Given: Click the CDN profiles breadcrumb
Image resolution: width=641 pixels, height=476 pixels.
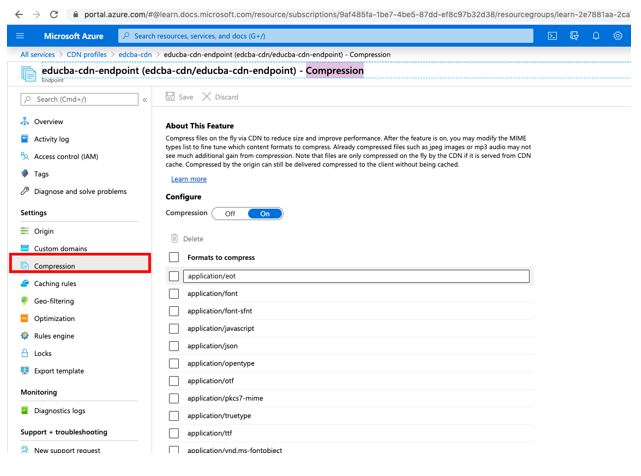Looking at the screenshot, I should pyautogui.click(x=86, y=54).
